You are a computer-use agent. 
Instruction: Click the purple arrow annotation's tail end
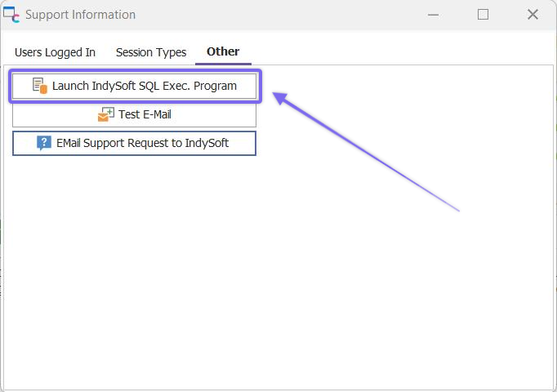pyautogui.click(x=458, y=210)
